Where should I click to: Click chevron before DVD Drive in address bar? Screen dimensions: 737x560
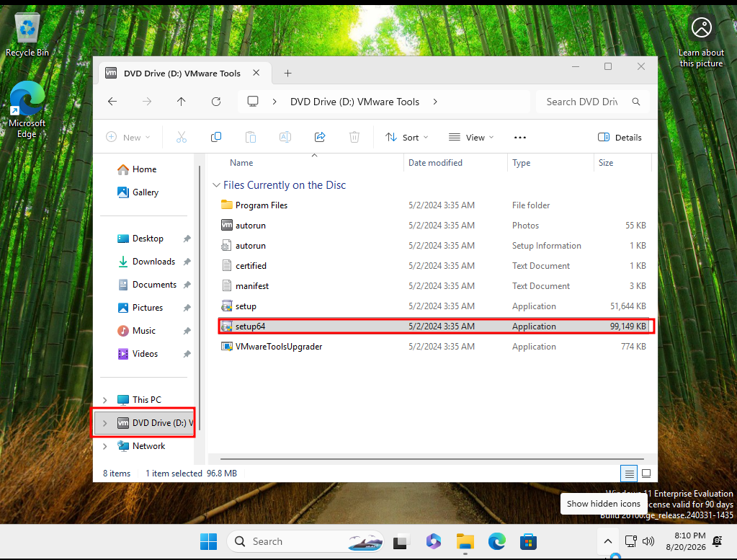pos(274,102)
